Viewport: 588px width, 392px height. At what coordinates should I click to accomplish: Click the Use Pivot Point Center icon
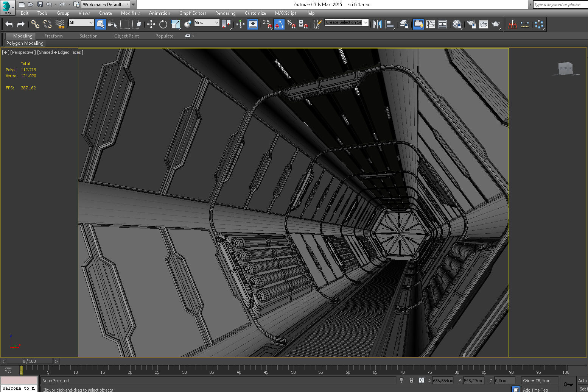226,24
